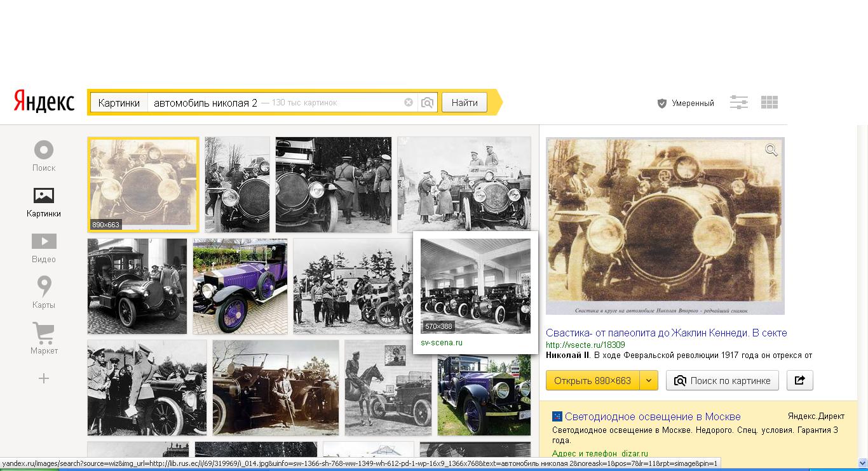Viewport: 868px width, 471px height.
Task: Open the Поиск section in the sidebar
Action: (44, 156)
